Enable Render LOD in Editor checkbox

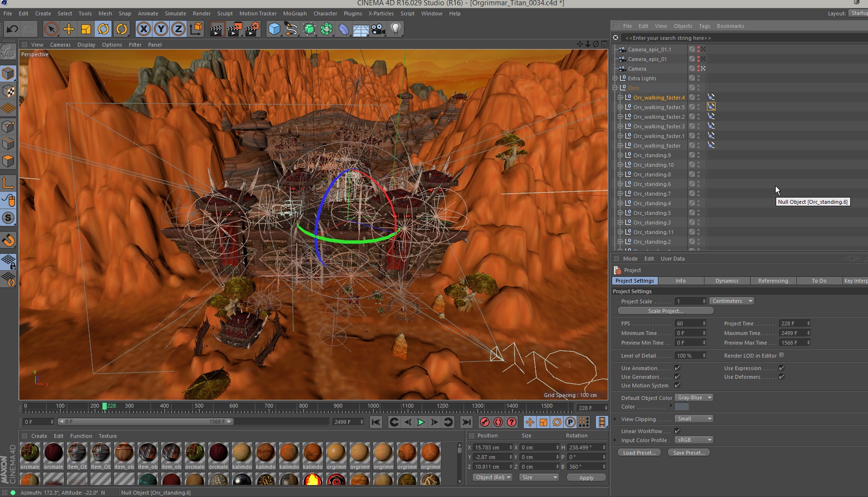point(781,355)
